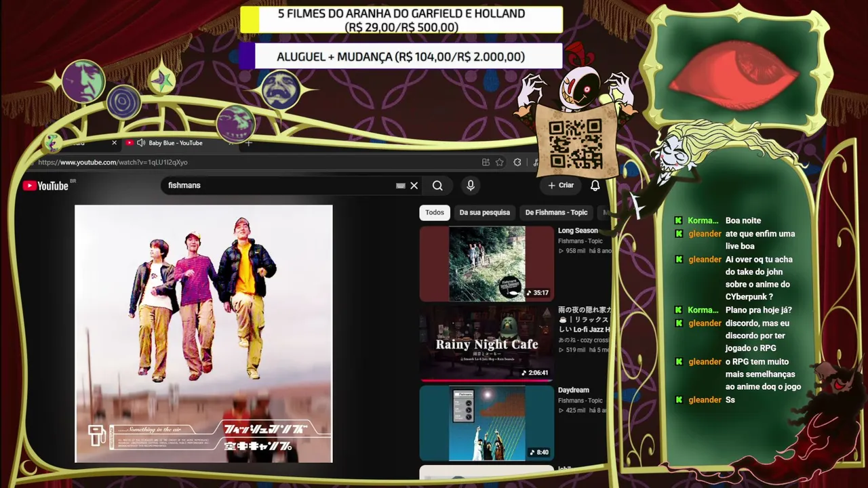Image resolution: width=868 pixels, height=488 pixels.
Task: Open the on-screen keyboard in the search box
Action: pyautogui.click(x=401, y=186)
